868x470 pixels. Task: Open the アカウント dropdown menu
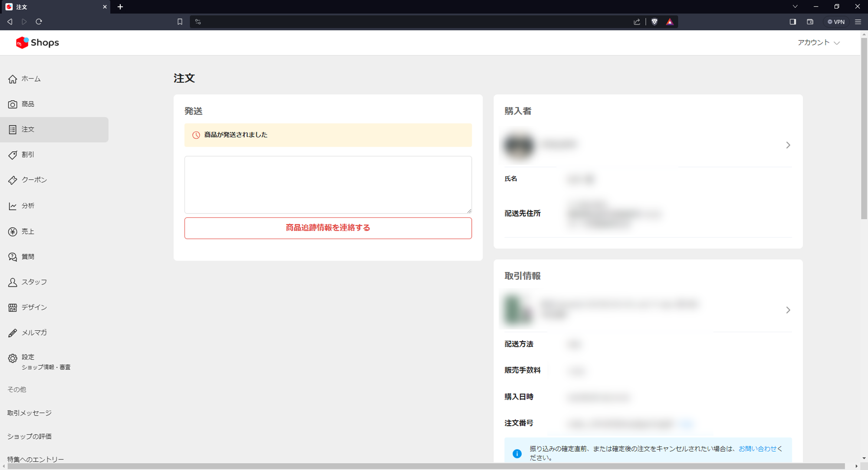tap(819, 43)
